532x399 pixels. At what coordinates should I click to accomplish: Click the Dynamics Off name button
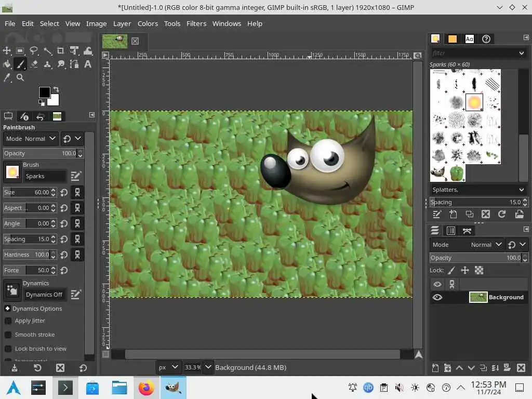[45, 295]
